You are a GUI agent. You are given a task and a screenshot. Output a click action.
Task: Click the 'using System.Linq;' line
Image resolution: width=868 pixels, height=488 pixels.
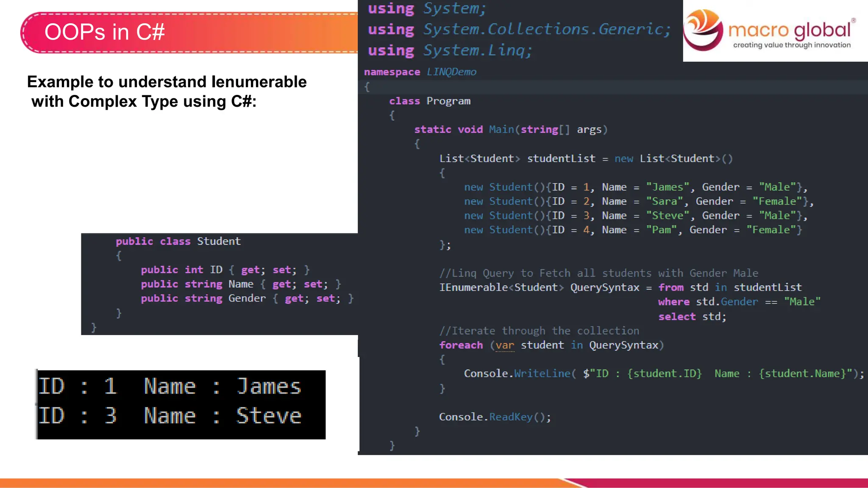450,50
